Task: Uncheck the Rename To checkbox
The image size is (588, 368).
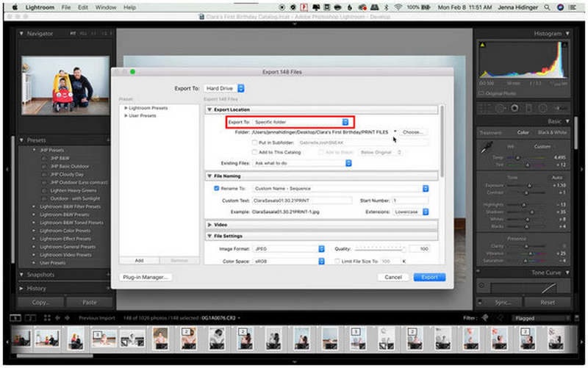Action: point(216,188)
